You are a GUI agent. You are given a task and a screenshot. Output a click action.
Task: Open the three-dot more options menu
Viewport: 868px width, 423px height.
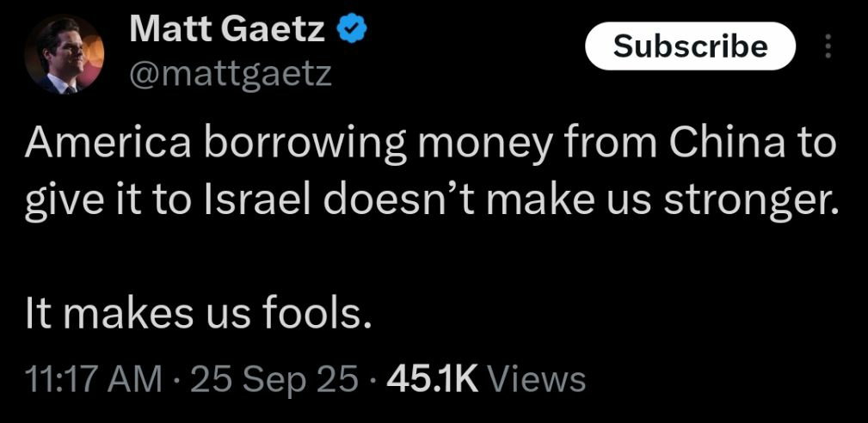(x=828, y=46)
